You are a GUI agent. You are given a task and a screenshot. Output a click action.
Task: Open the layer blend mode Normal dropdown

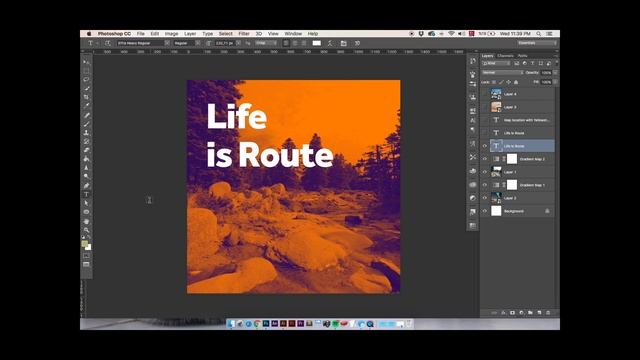pyautogui.click(x=502, y=73)
